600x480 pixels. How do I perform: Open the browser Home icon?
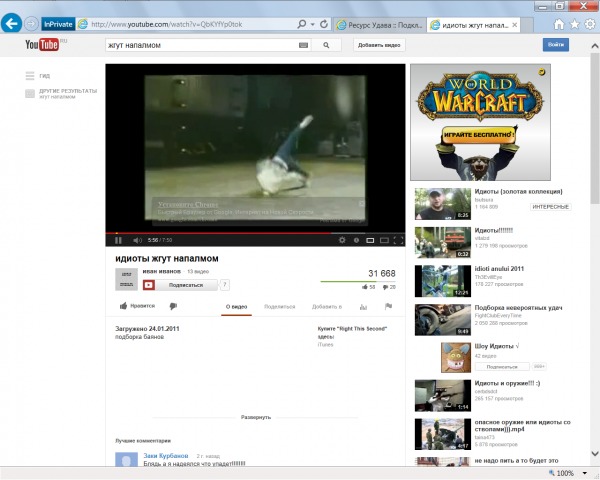pos(559,24)
